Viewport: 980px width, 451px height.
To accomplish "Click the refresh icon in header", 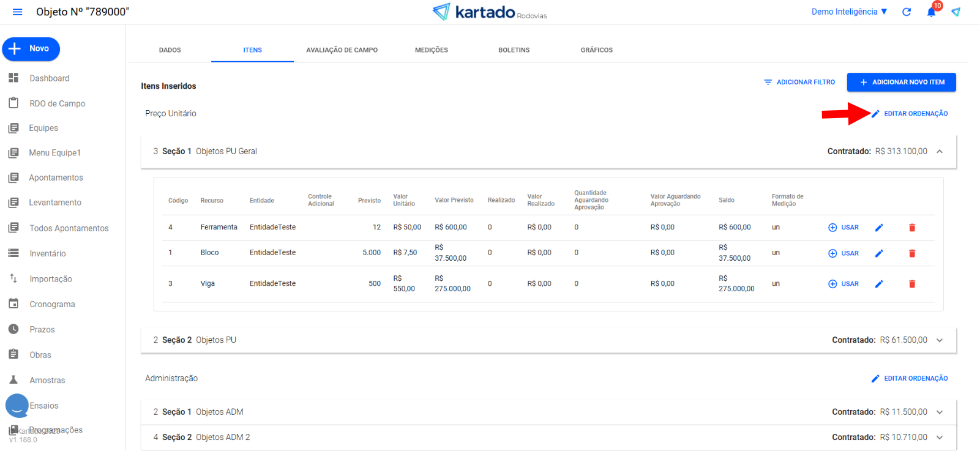I will (x=907, y=12).
